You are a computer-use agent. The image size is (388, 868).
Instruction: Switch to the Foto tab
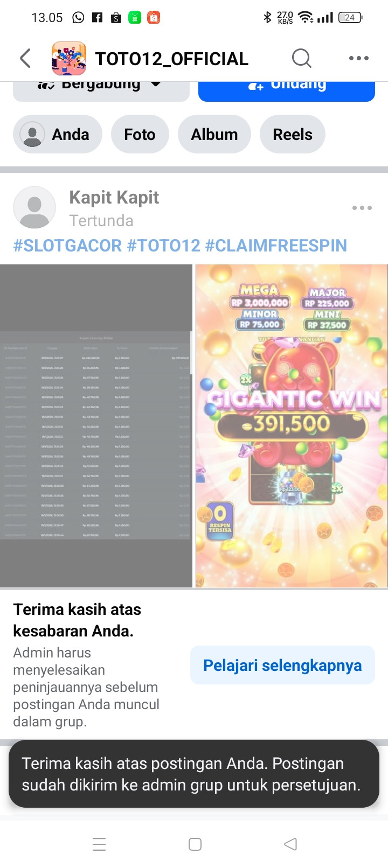tap(140, 134)
